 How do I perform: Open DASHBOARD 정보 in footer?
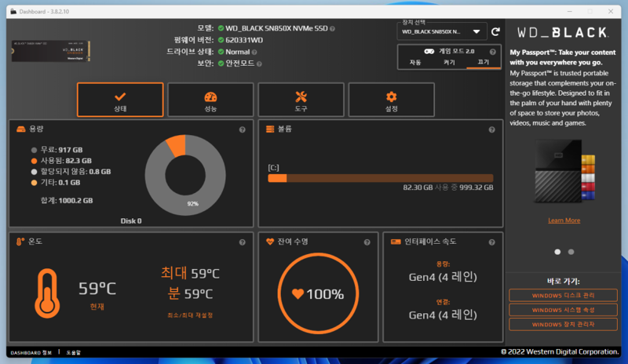coord(31,353)
